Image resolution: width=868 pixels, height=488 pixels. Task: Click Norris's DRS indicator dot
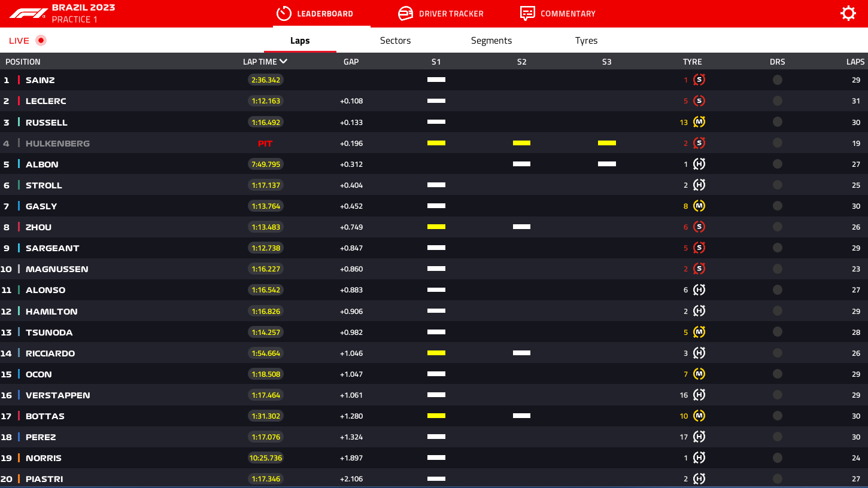click(777, 457)
